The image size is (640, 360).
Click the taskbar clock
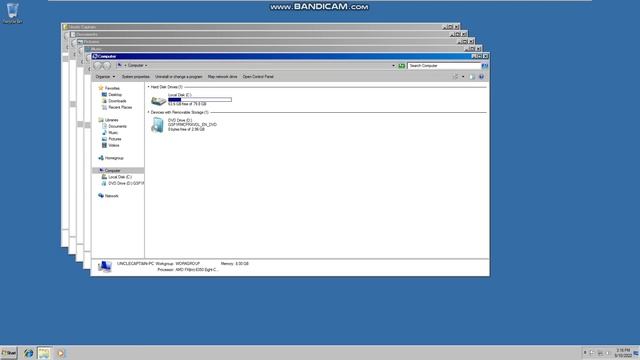623,353
